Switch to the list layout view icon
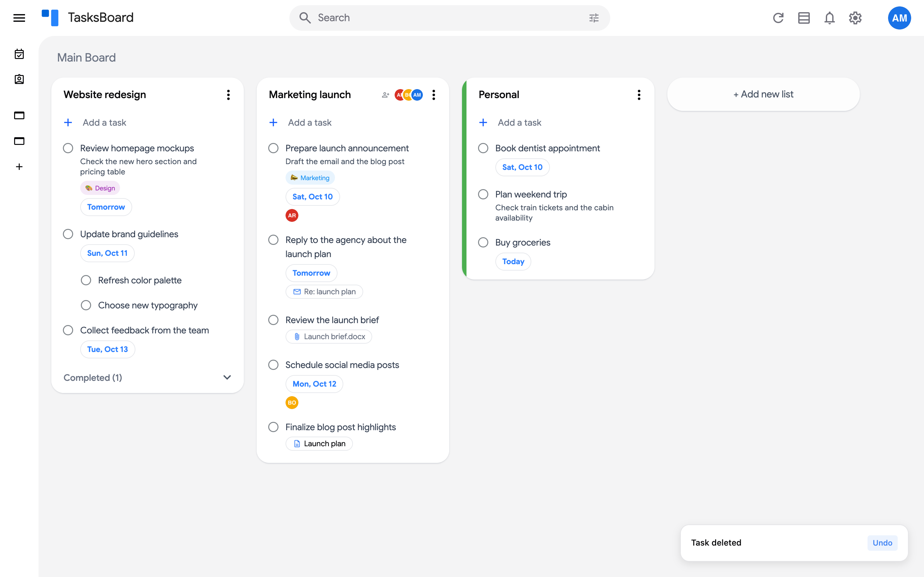 [x=804, y=18]
